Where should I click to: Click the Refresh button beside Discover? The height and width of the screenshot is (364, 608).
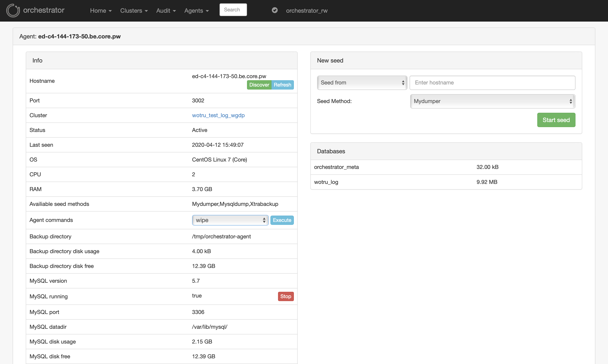tap(282, 85)
